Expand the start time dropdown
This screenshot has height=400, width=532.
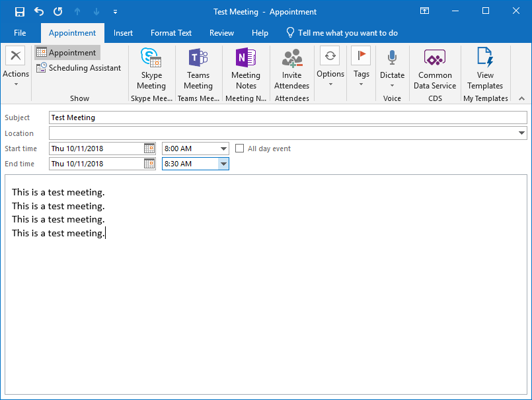click(x=223, y=149)
